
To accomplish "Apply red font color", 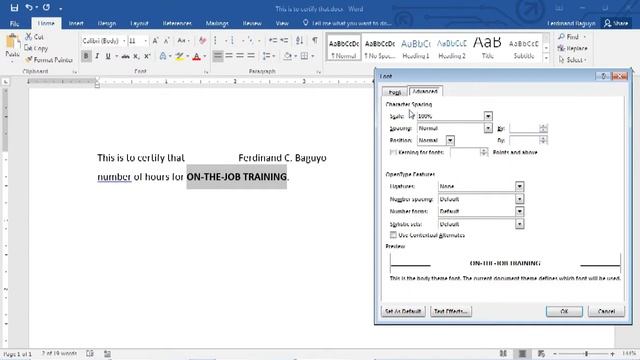I will point(197,56).
